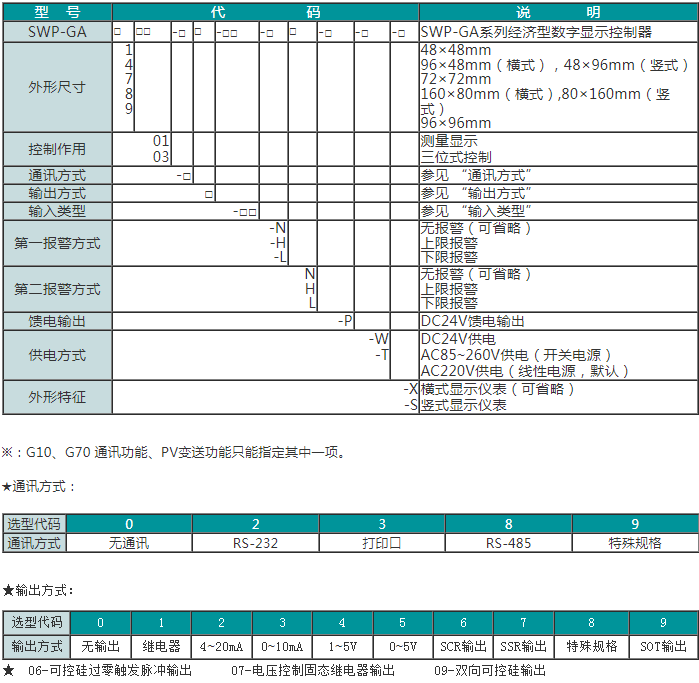
Task: Click the 型号 column header
Action: 57,12
